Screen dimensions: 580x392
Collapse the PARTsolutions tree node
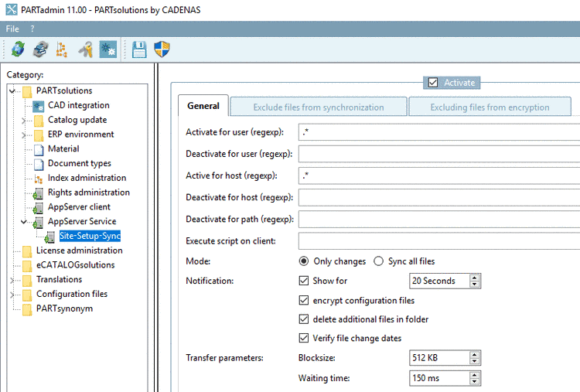[12, 90]
